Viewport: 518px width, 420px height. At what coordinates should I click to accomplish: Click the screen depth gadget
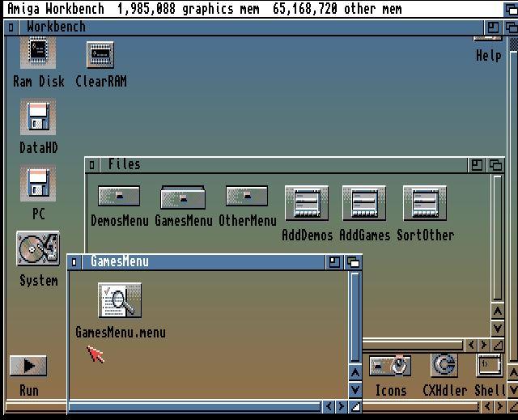(x=511, y=9)
